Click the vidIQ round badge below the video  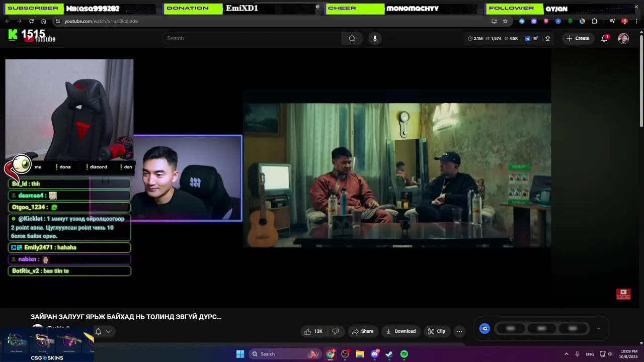click(485, 328)
